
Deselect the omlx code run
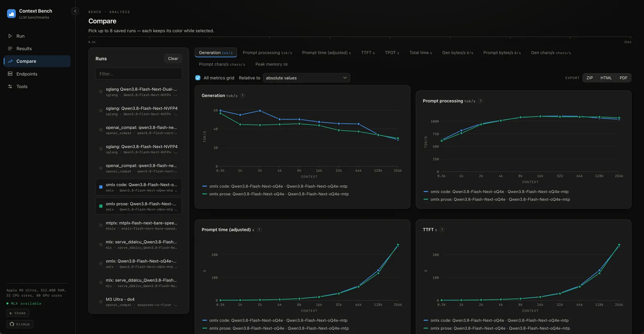(x=139, y=187)
